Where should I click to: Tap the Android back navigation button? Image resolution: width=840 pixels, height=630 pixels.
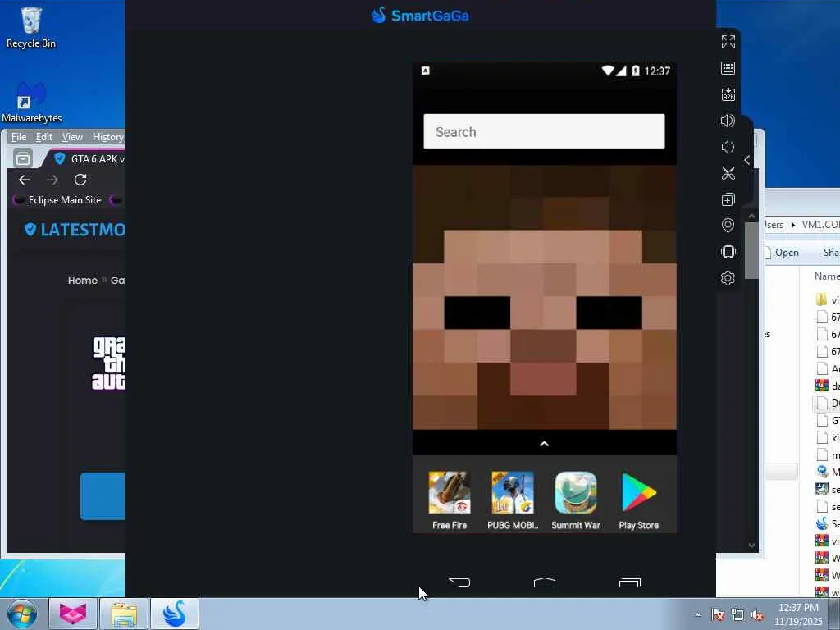tap(459, 582)
